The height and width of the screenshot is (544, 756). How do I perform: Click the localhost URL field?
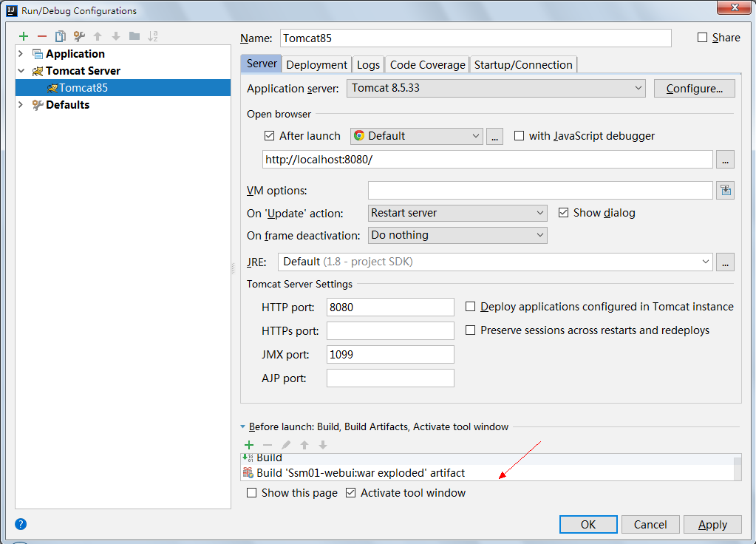coord(488,160)
